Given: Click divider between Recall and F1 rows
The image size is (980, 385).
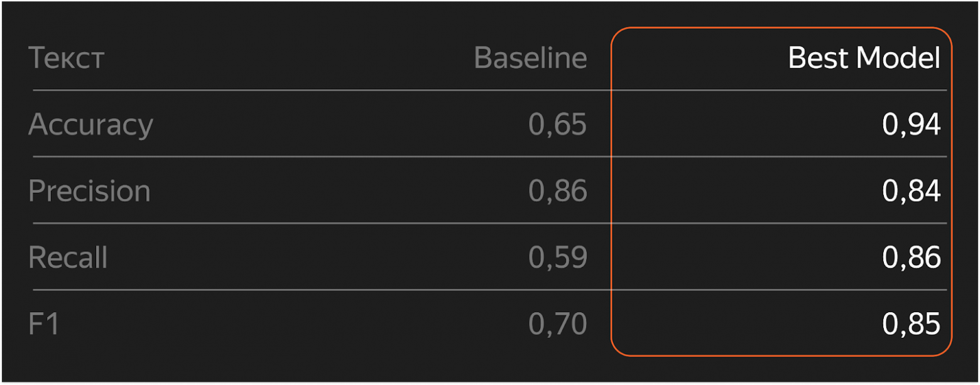Looking at the screenshot, I should [x=314, y=290].
